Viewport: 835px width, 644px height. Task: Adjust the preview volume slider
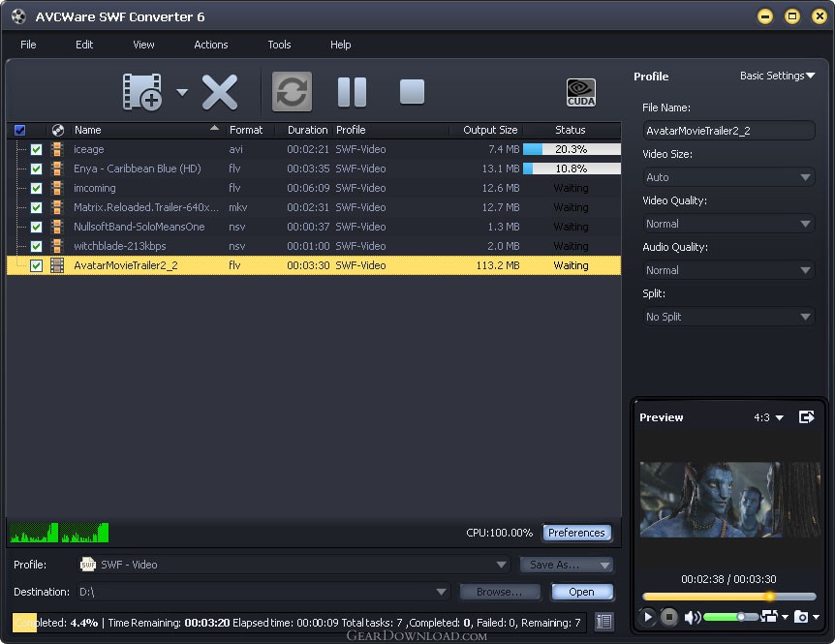point(731,617)
